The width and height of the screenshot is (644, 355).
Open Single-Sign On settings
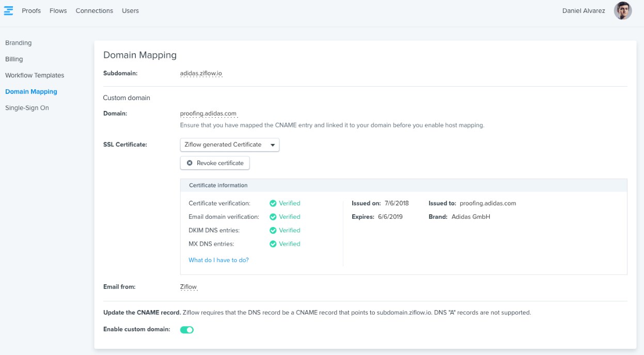tap(27, 108)
